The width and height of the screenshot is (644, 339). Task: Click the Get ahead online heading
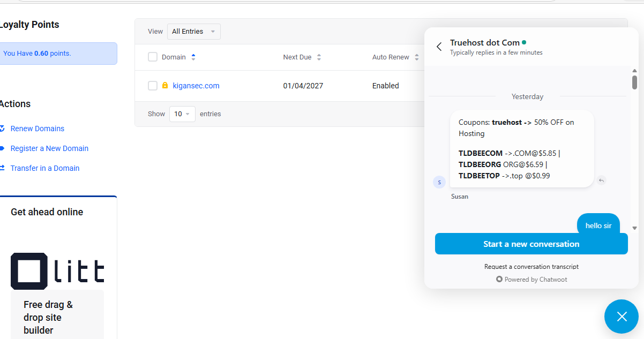pos(47,212)
